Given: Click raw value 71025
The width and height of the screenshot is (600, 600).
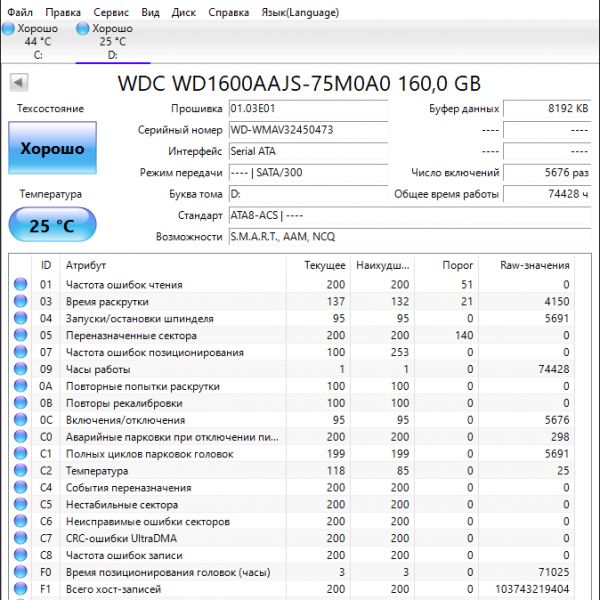Looking at the screenshot, I should (554, 572).
